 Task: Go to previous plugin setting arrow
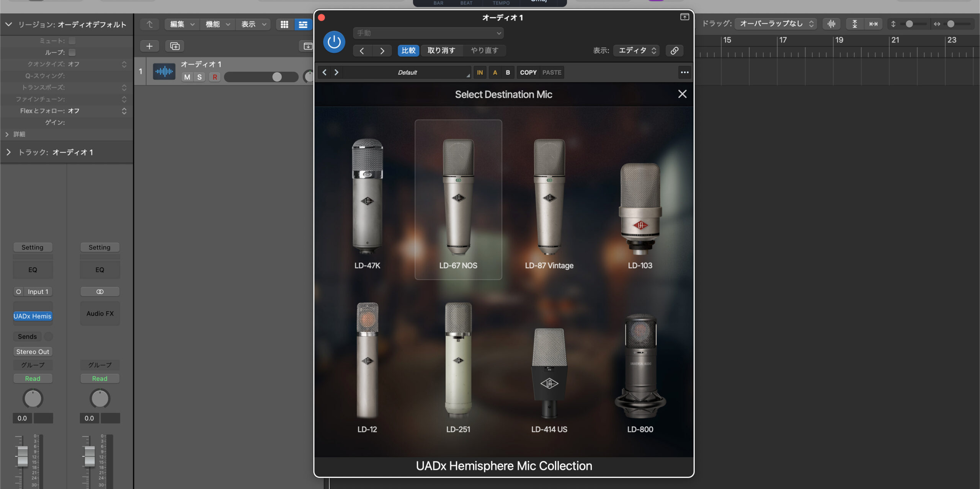click(362, 51)
